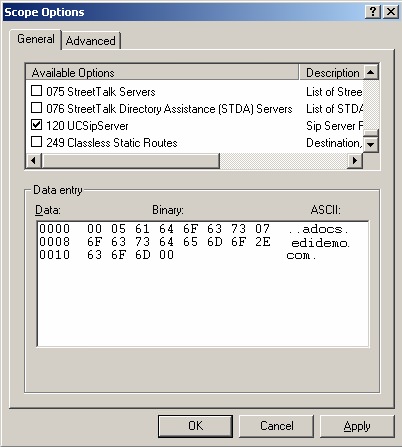Check the 075 StreetTalk Servers option
The width and height of the screenshot is (402, 447).
(x=36, y=91)
